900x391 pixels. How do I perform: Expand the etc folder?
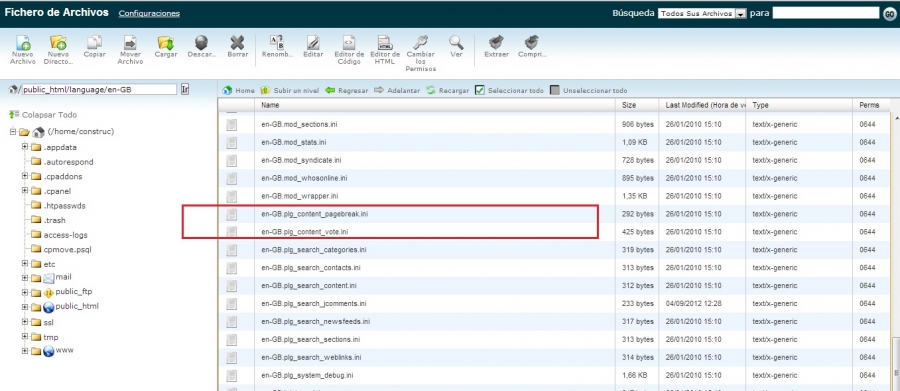25,264
